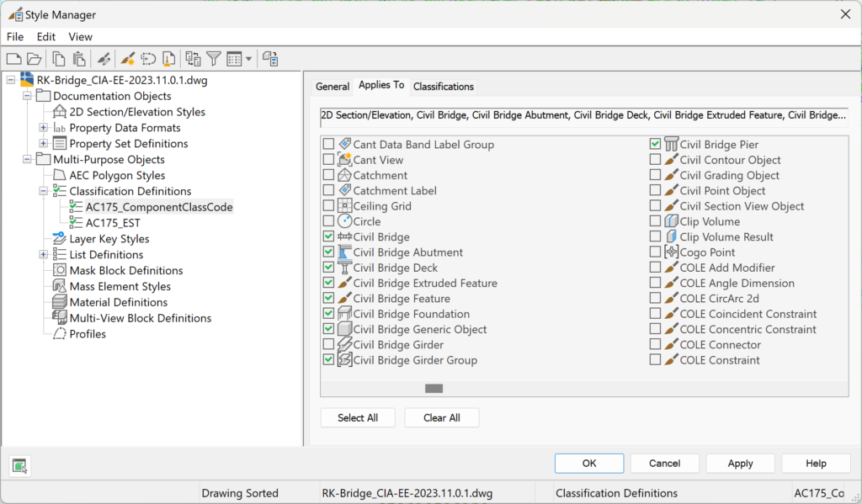Confirm with the OK button
Viewport: 862px width, 504px height.
click(589, 464)
